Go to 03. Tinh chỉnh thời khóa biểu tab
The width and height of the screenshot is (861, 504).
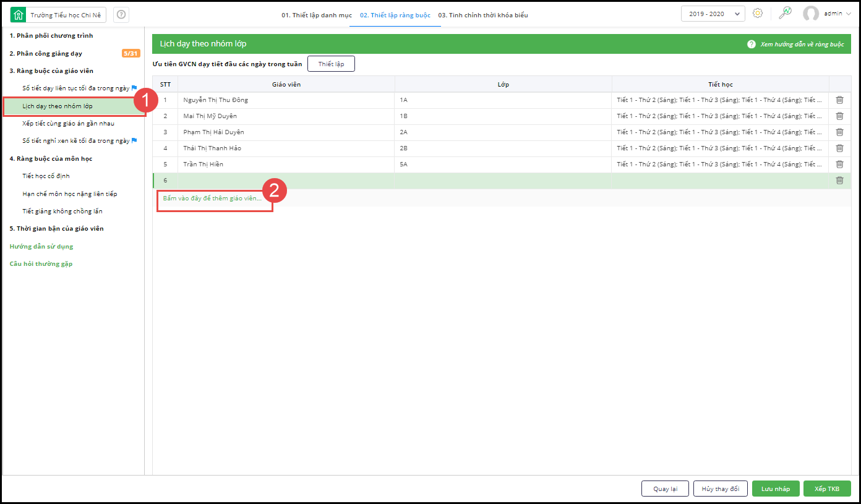483,15
